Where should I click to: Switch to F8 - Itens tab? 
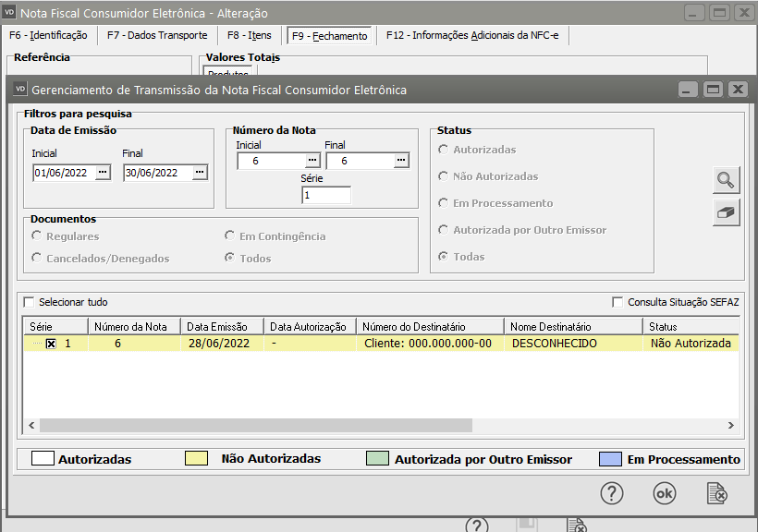[x=250, y=35]
